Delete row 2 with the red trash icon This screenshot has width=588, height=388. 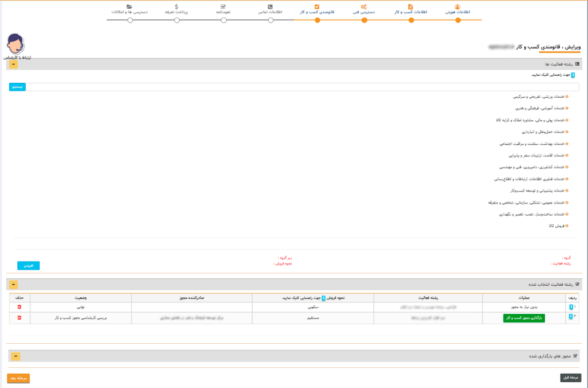coord(19,317)
